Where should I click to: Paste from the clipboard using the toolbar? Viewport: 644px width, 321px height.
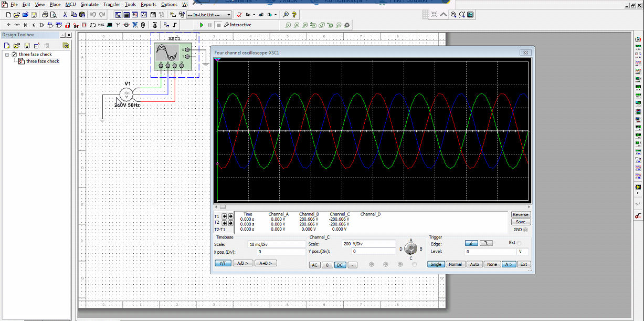click(82, 15)
